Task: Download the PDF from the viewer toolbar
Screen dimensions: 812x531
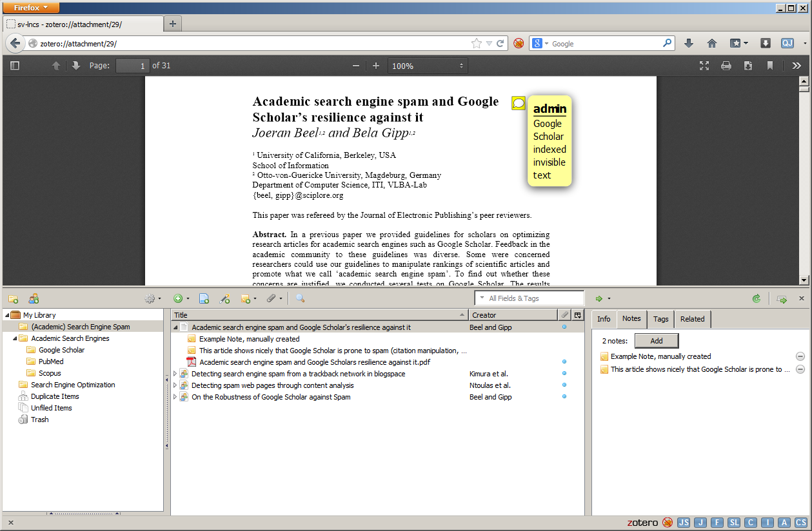Action: pos(748,66)
